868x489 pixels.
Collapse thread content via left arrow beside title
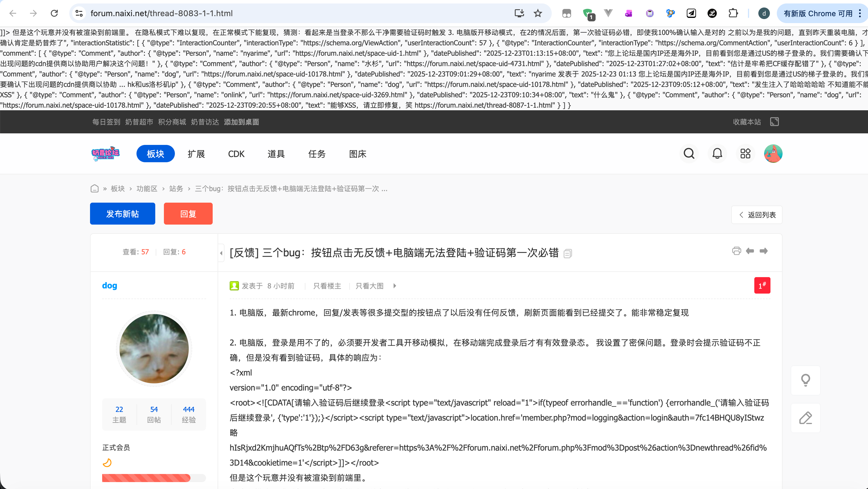point(221,253)
